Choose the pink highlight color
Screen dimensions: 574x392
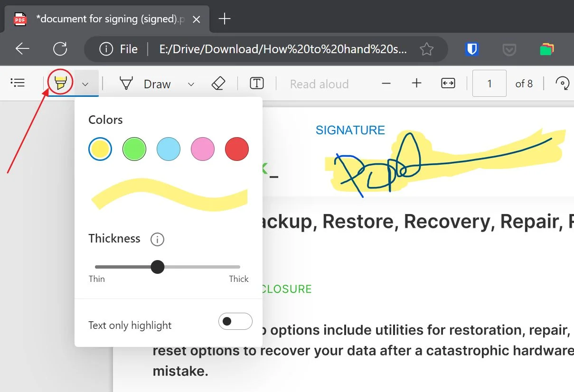click(203, 149)
